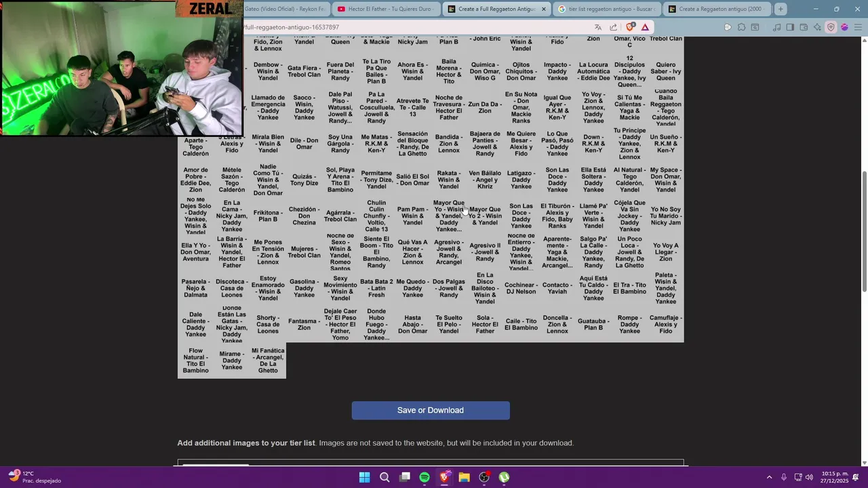This screenshot has width=868, height=488.
Task: Select the Flow Natural - Tito El Bambino tile
Action: click(195, 361)
